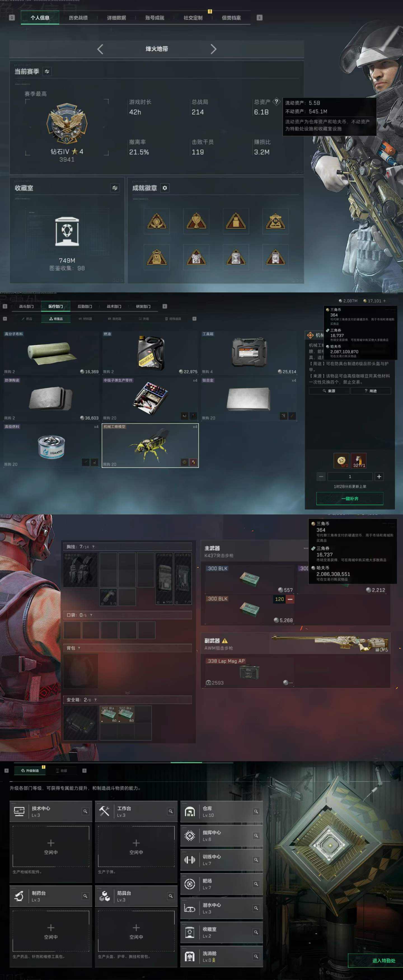The height and width of the screenshot is (980, 403).
Task: Select the S8 achievement badge
Action: (x=275, y=257)
